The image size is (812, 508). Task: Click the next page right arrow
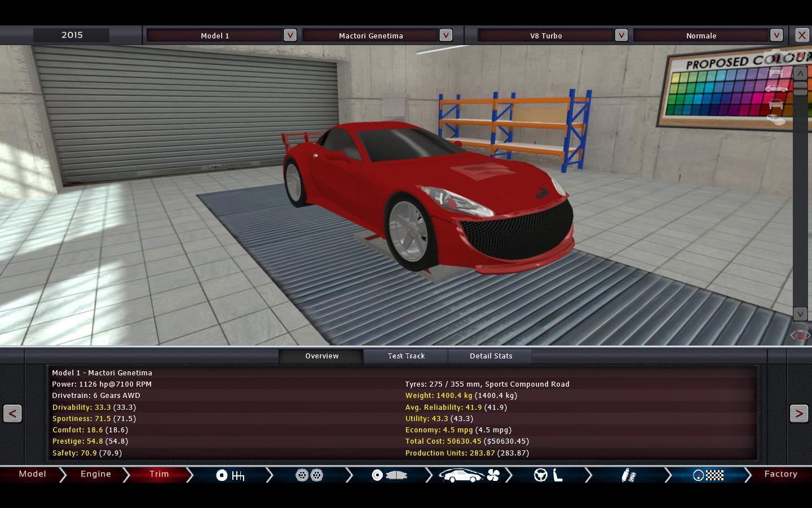coord(798,414)
